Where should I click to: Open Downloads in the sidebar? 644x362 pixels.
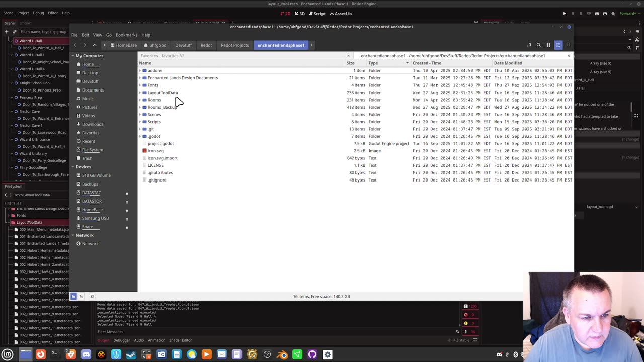[93, 124]
